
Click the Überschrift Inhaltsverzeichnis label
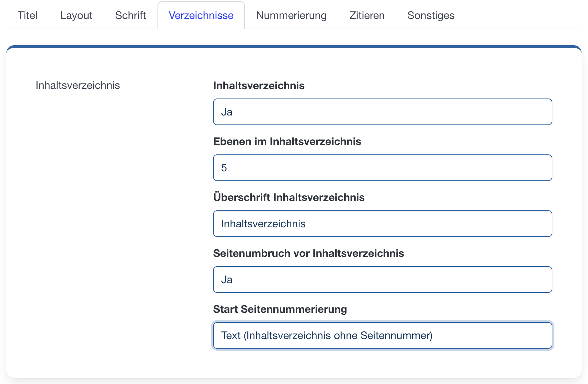tap(289, 197)
